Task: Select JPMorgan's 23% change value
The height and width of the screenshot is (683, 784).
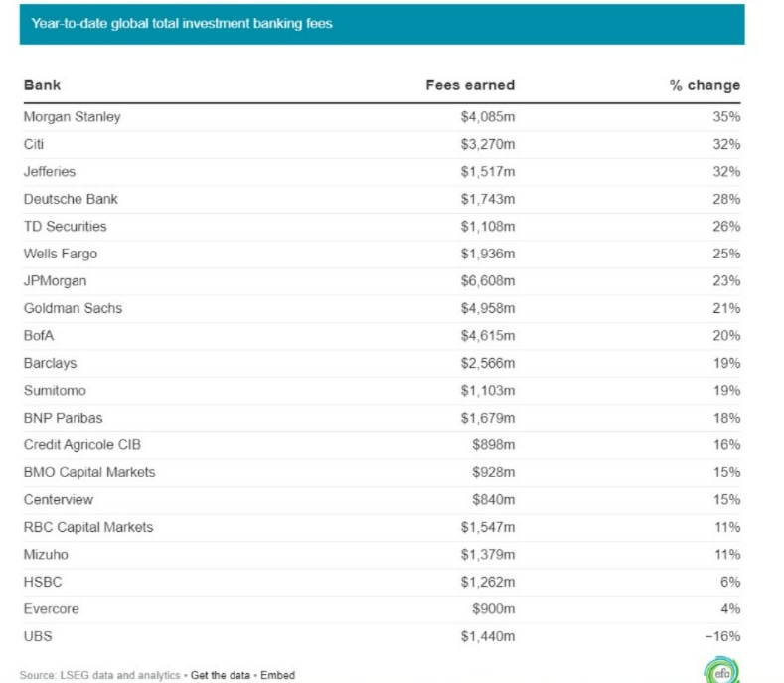Action: point(726,281)
